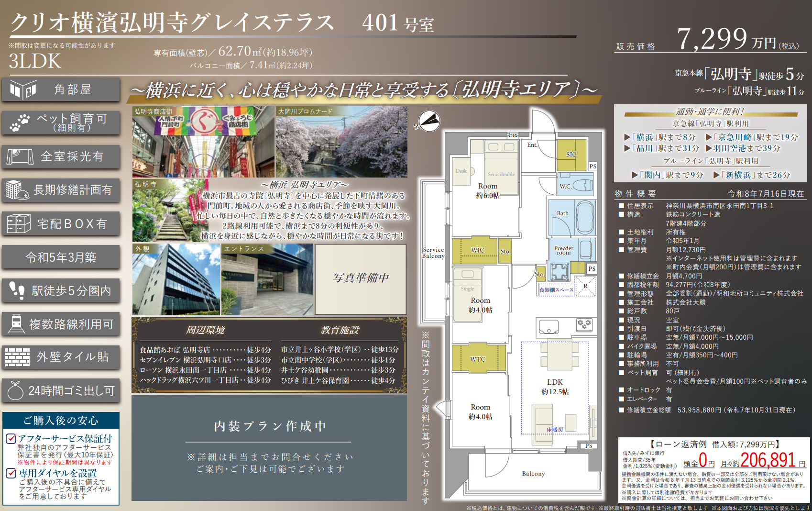Click the monthly payment figure 206,891
Screen dimensions: 812x511
768,460
